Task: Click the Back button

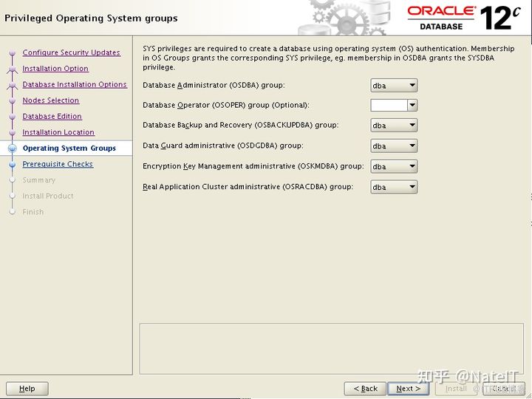Action: 365,389
